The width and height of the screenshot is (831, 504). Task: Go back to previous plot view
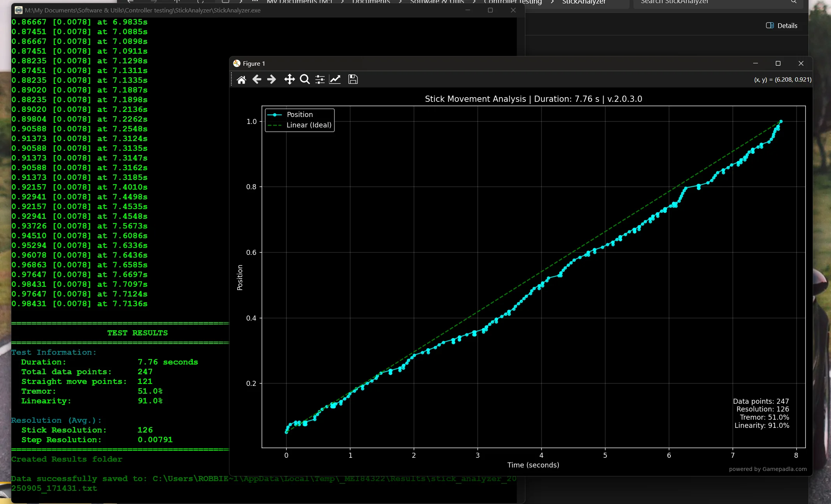257,80
